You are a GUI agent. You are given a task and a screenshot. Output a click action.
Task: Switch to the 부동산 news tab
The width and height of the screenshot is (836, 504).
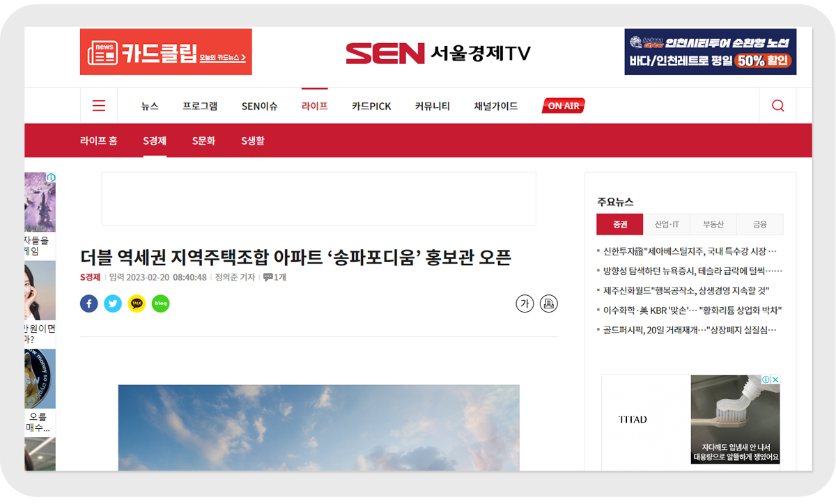click(x=713, y=224)
